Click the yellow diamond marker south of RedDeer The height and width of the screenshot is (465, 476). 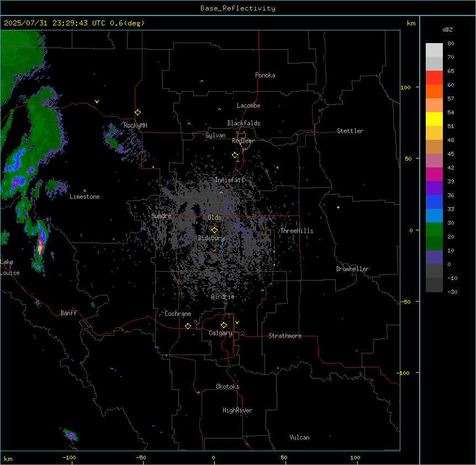coord(235,155)
